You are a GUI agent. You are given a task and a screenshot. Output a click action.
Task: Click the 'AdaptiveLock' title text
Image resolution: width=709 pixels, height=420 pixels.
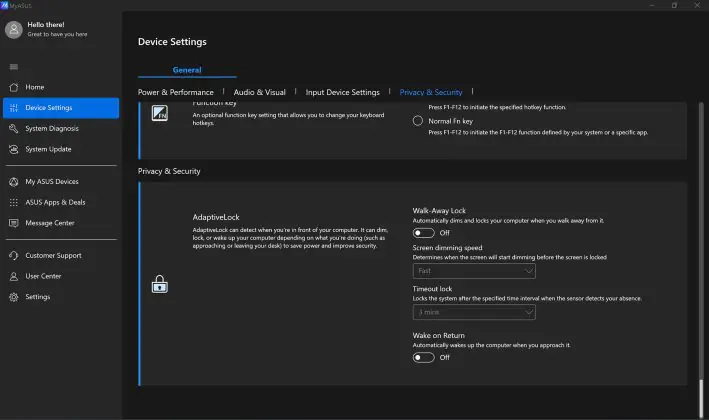[x=216, y=217]
